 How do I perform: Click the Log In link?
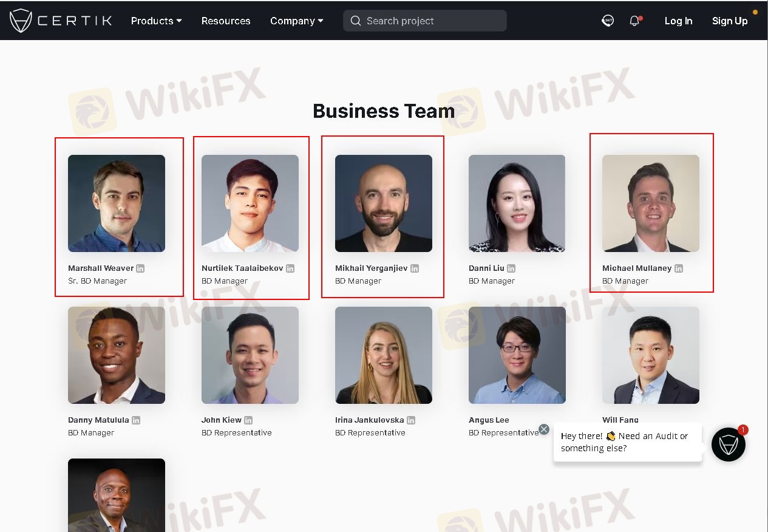[x=678, y=21]
